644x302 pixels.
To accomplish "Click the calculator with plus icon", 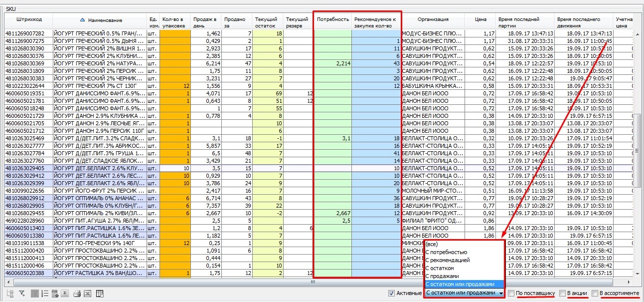I will [x=55, y=294].
